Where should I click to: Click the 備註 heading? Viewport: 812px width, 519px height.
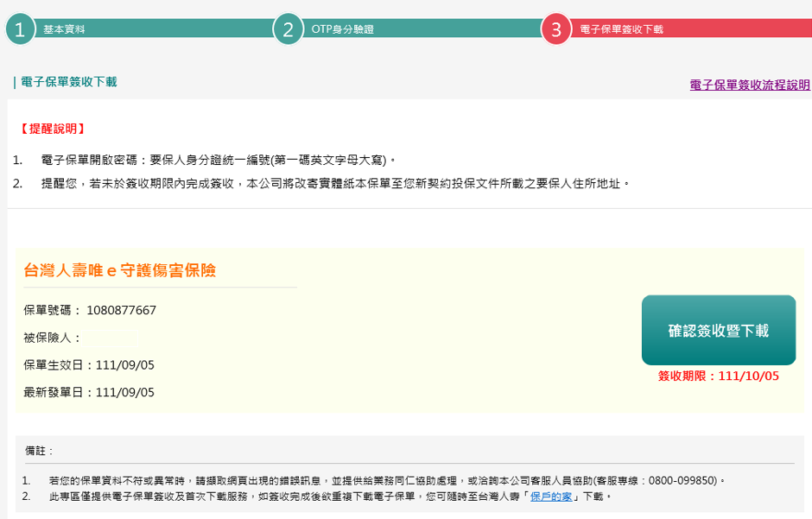[x=40, y=451]
